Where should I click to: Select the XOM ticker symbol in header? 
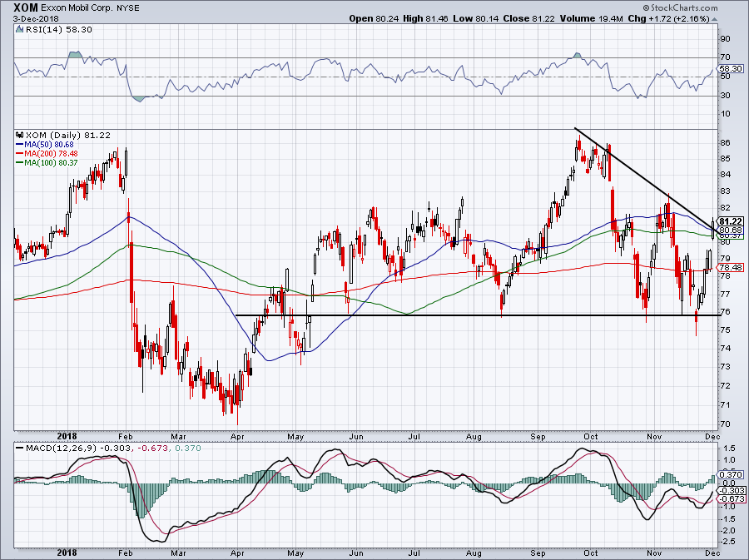pyautogui.click(x=25, y=7)
